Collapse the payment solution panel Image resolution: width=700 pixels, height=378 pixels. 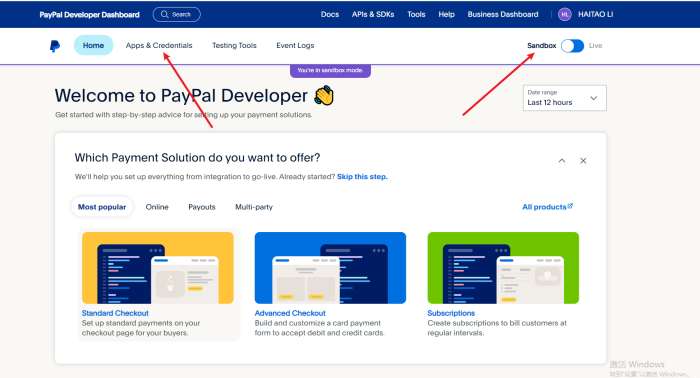coord(562,161)
